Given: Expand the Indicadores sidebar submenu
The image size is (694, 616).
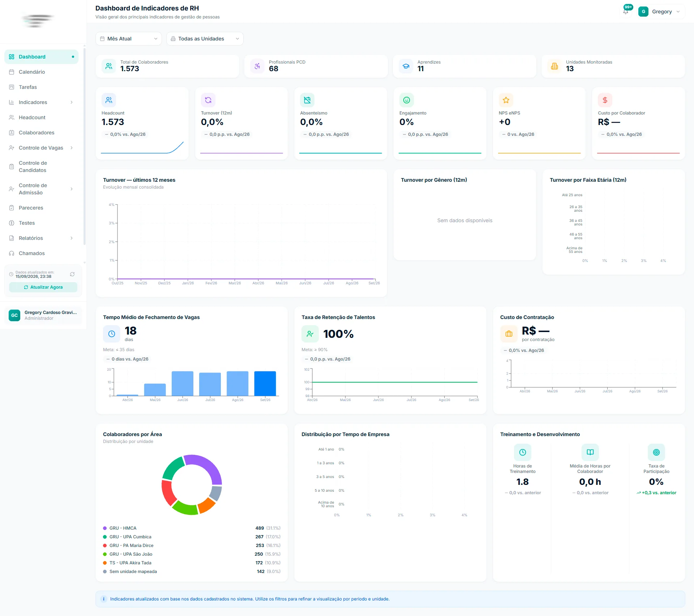Looking at the screenshot, I should [41, 102].
